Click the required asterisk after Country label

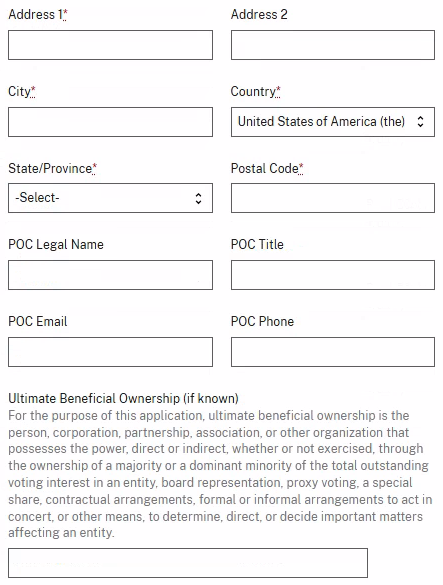click(x=278, y=91)
